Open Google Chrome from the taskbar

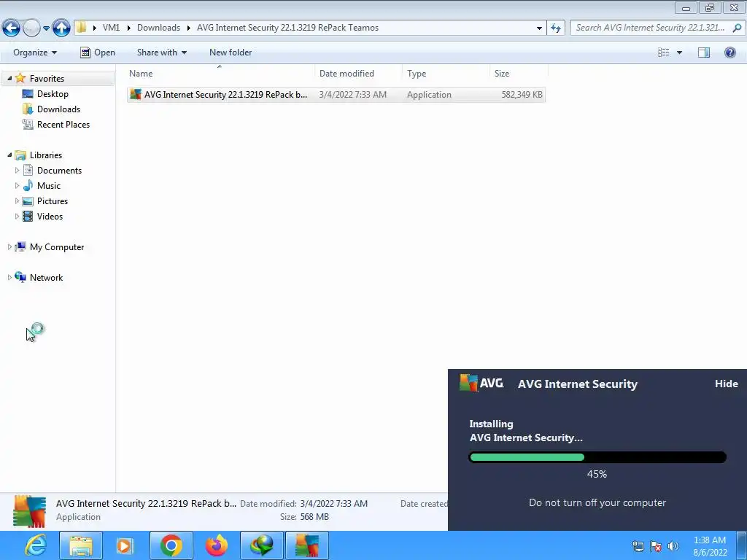pos(171,545)
